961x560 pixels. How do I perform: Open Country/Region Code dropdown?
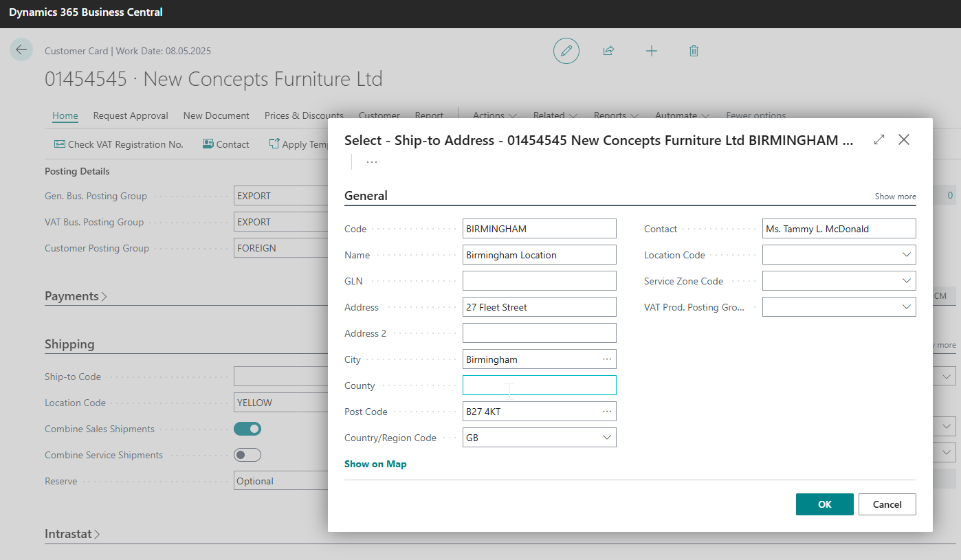(607, 438)
